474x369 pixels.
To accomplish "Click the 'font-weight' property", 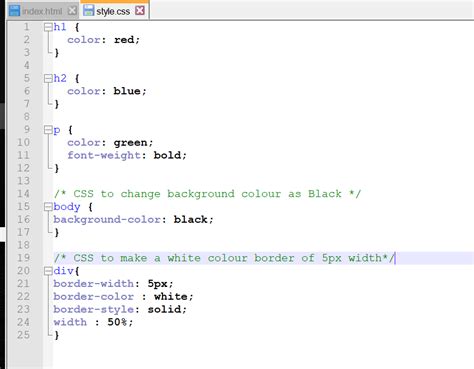I will pos(104,155).
